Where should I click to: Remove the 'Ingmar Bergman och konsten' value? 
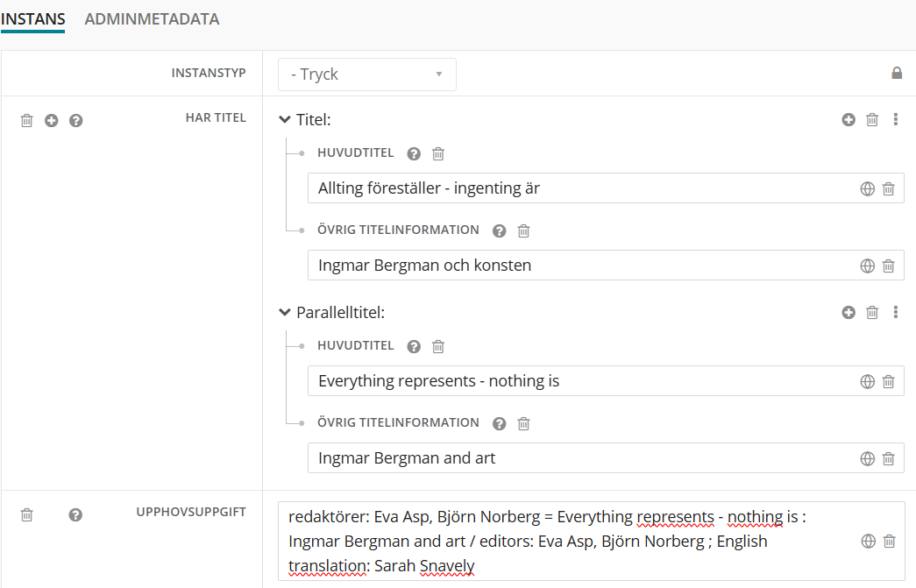(889, 266)
